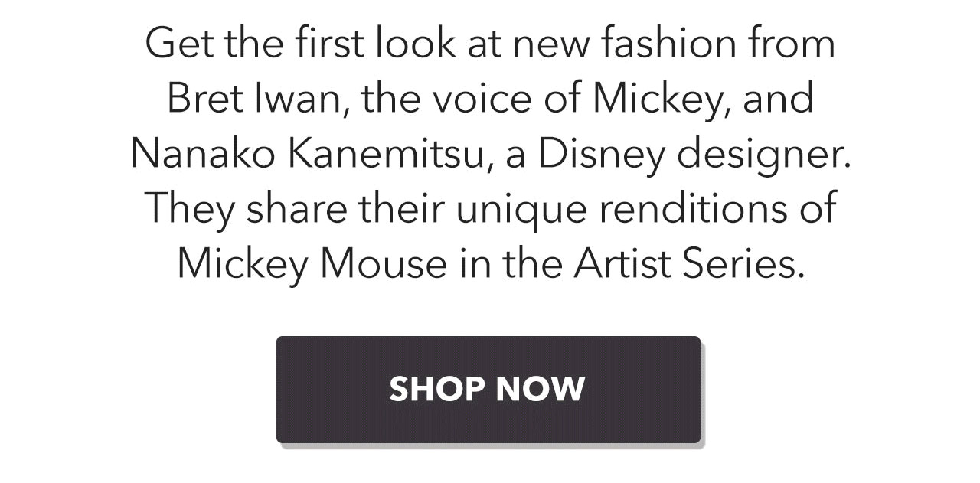Image resolution: width=980 pixels, height=483 pixels.
Task: Click the second line of promotional text
Action: point(490,97)
